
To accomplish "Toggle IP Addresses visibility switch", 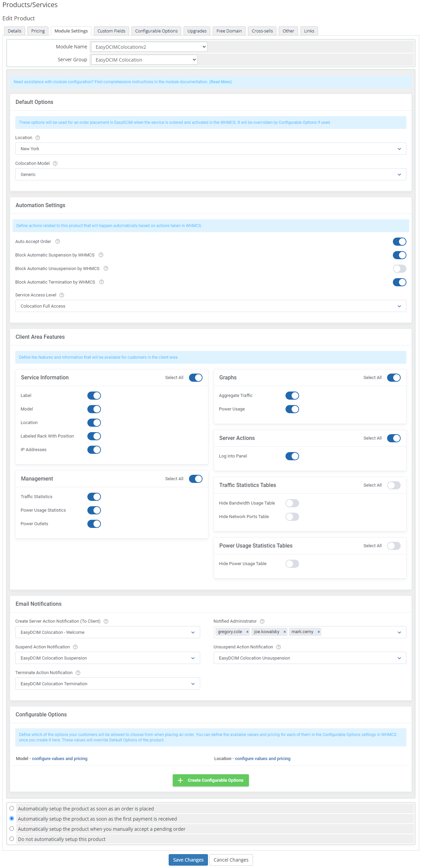I will 94,450.
